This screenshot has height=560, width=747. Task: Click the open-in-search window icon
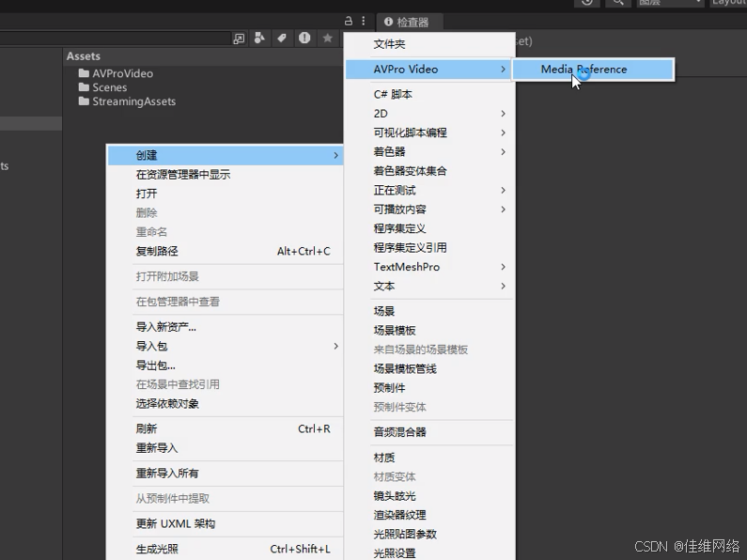(x=239, y=39)
